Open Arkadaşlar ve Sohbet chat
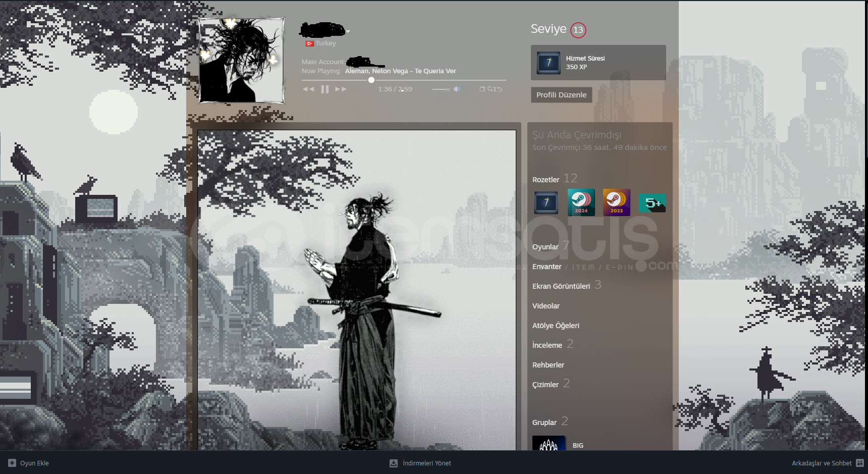The image size is (868, 474). (x=822, y=463)
